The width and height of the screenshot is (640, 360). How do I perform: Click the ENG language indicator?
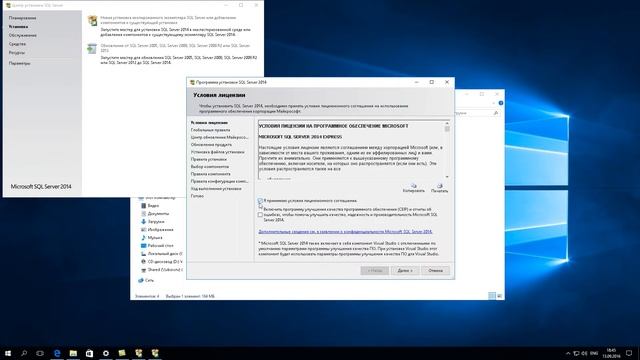click(594, 353)
